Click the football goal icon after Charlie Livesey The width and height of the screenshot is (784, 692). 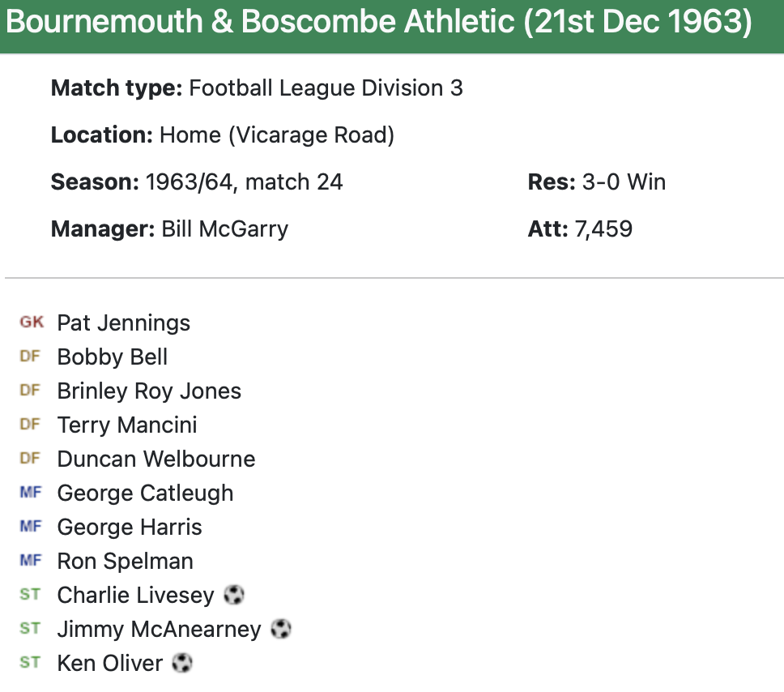[234, 596]
